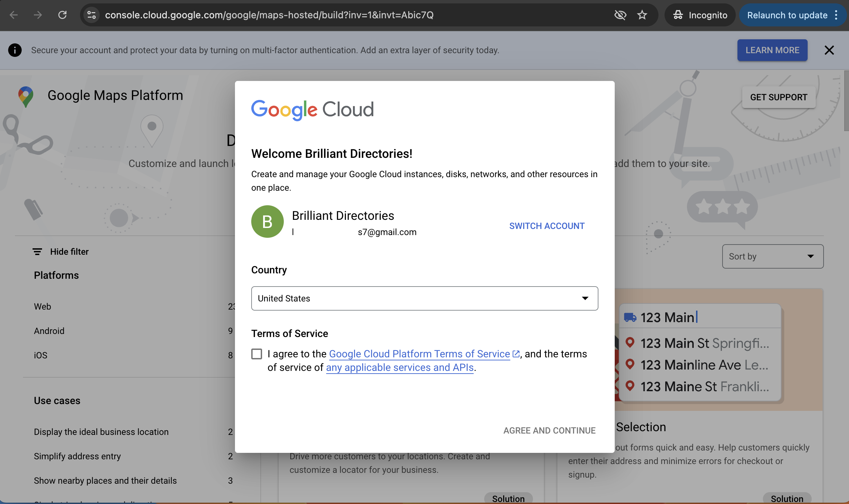The width and height of the screenshot is (849, 504).
Task: Click the green B account avatar
Action: click(267, 222)
